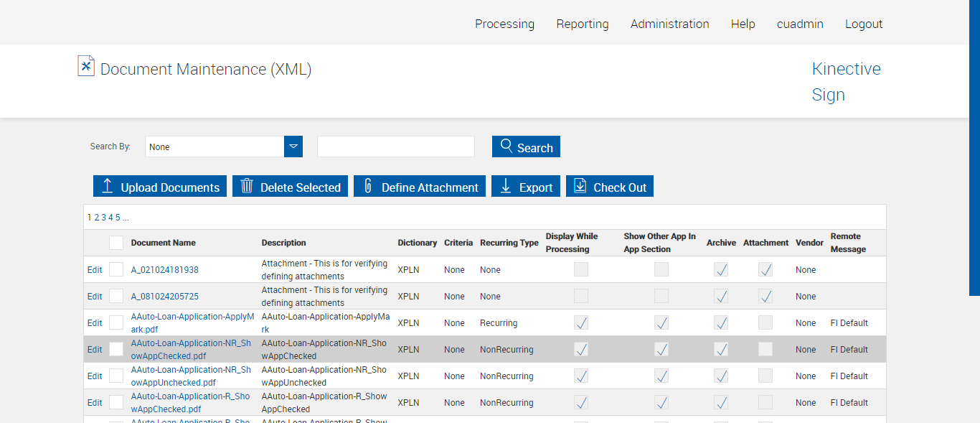980x423 pixels.
Task: Toggle the select-all checkbox in table header
Action: (x=116, y=243)
